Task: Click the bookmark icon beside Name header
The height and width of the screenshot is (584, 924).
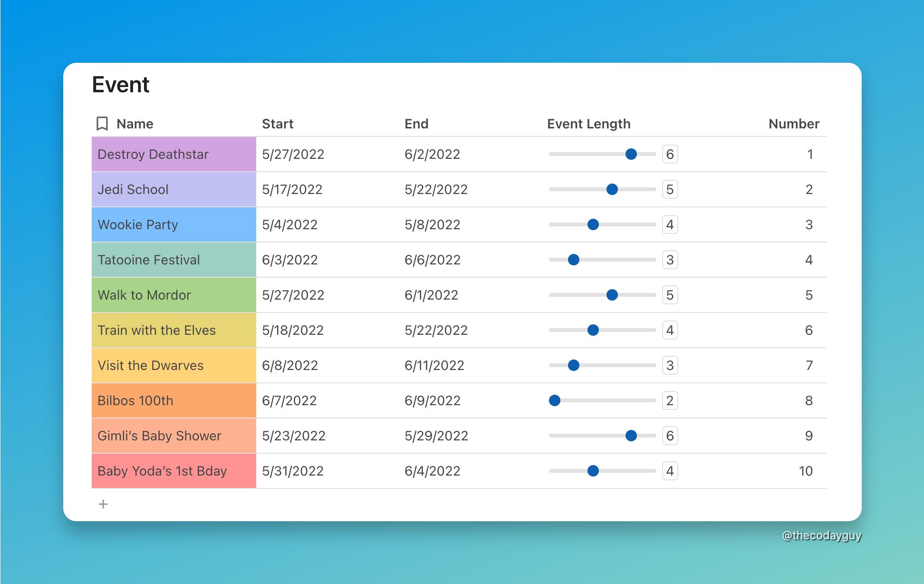Action: pyautogui.click(x=102, y=124)
